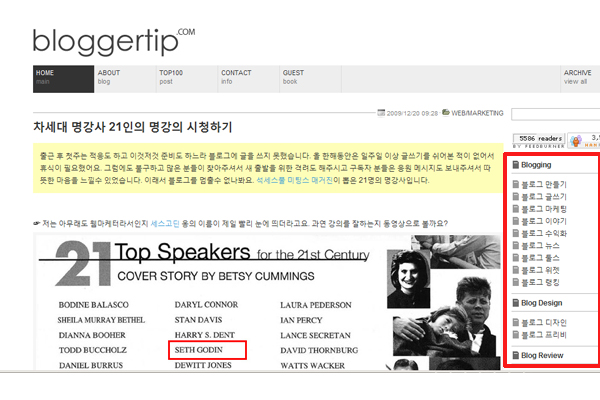Click the folder icon beside WEB/MARKETING
This screenshot has height=400, width=600.
tap(446, 112)
